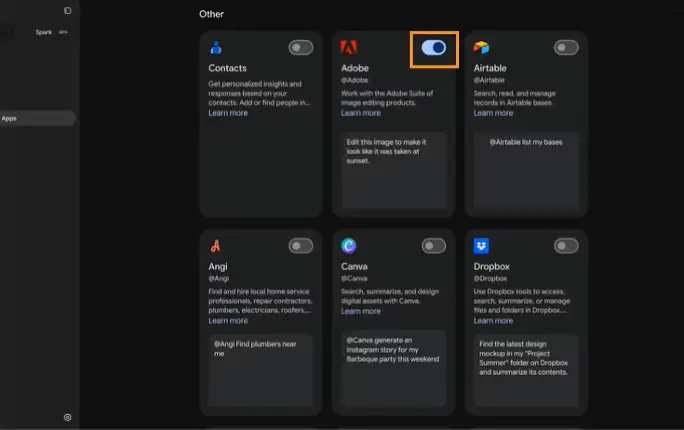This screenshot has width=684, height=430.
Task: Collapse the sidebar with the panel icon
Action: [68, 10]
